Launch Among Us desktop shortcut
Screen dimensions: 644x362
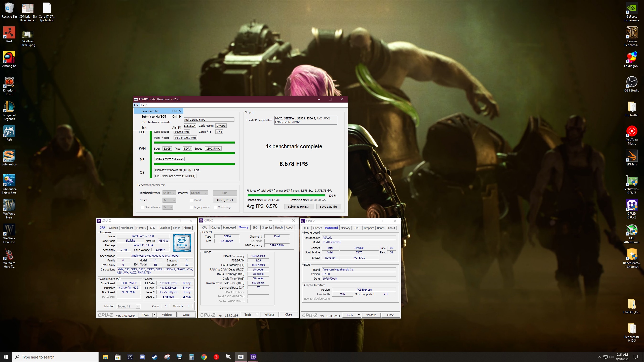pyautogui.click(x=9, y=59)
